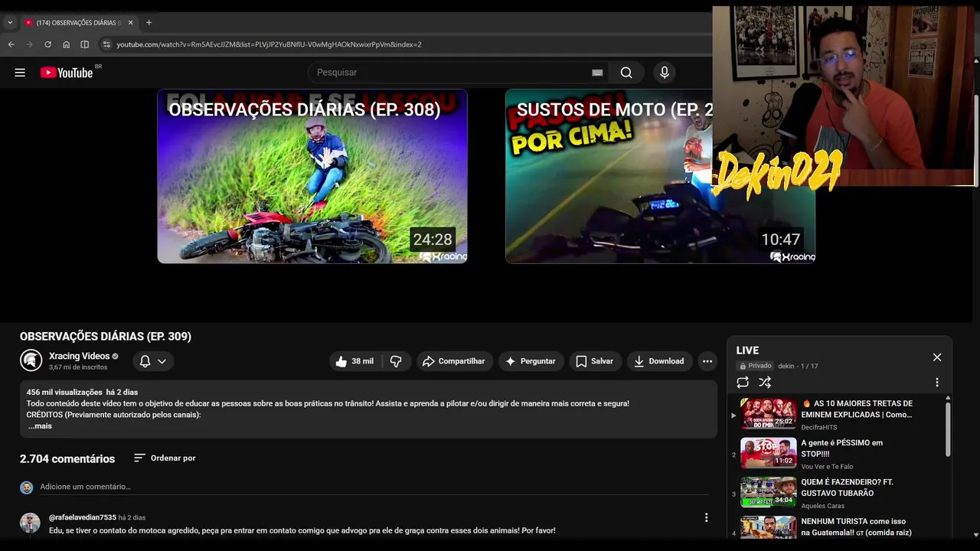Open the YouTube hamburger guide menu
The width and height of the screenshot is (980, 551).
tap(20, 73)
